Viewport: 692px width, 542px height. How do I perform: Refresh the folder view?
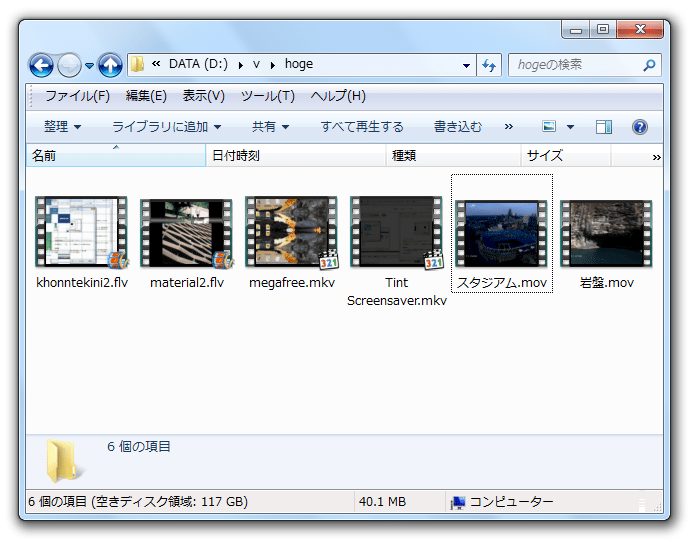pos(489,65)
